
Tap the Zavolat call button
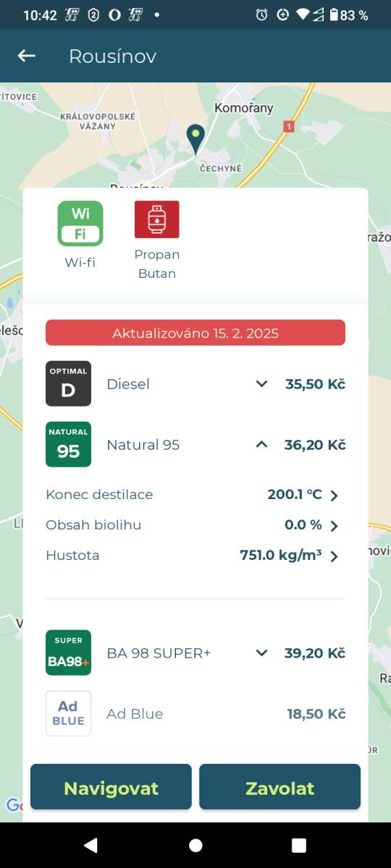pyautogui.click(x=279, y=787)
